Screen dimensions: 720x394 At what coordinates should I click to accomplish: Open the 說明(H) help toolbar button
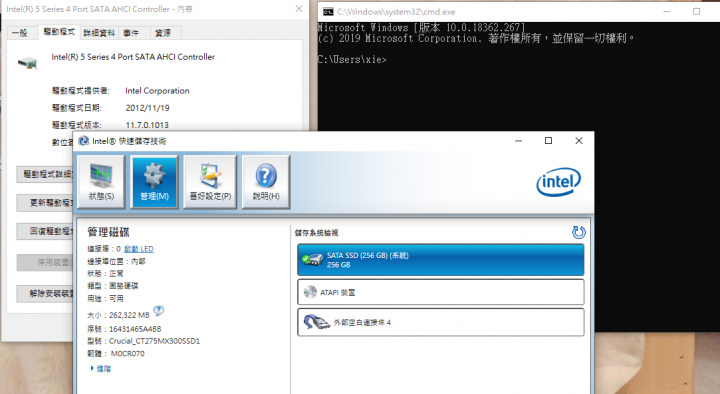click(266, 182)
